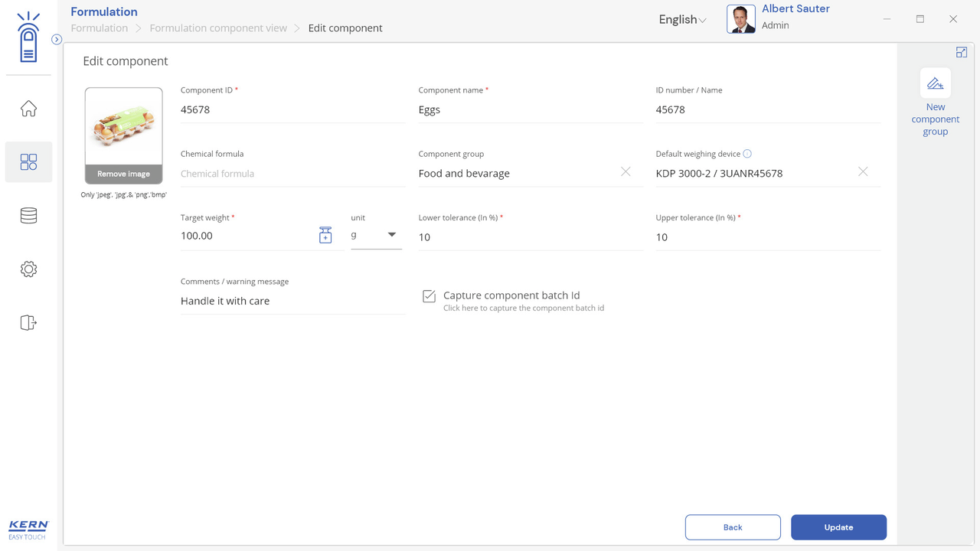Click the weight capture icon beside Target weight
The width and height of the screenshot is (980, 551).
point(325,236)
